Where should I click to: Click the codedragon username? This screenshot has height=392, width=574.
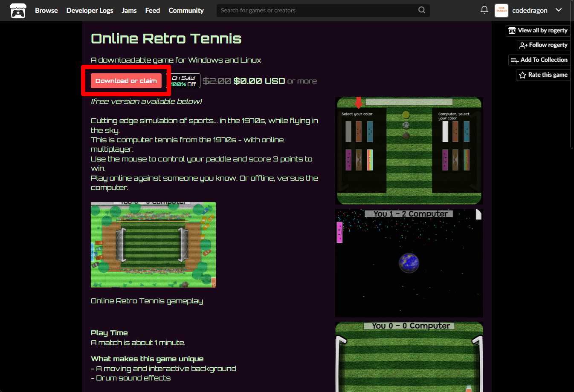530,11
